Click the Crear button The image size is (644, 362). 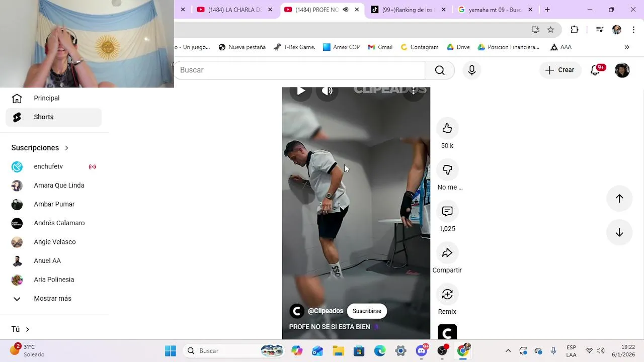(x=560, y=70)
